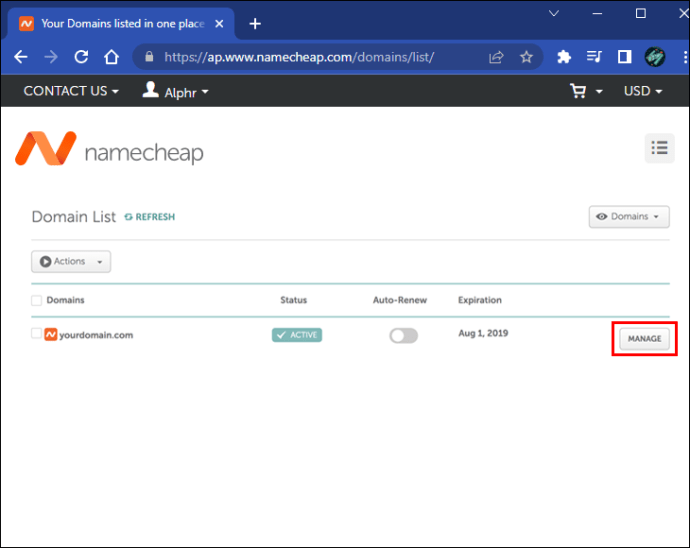Change the USD currency selector
Screen dimensions: 690x548
643,91
